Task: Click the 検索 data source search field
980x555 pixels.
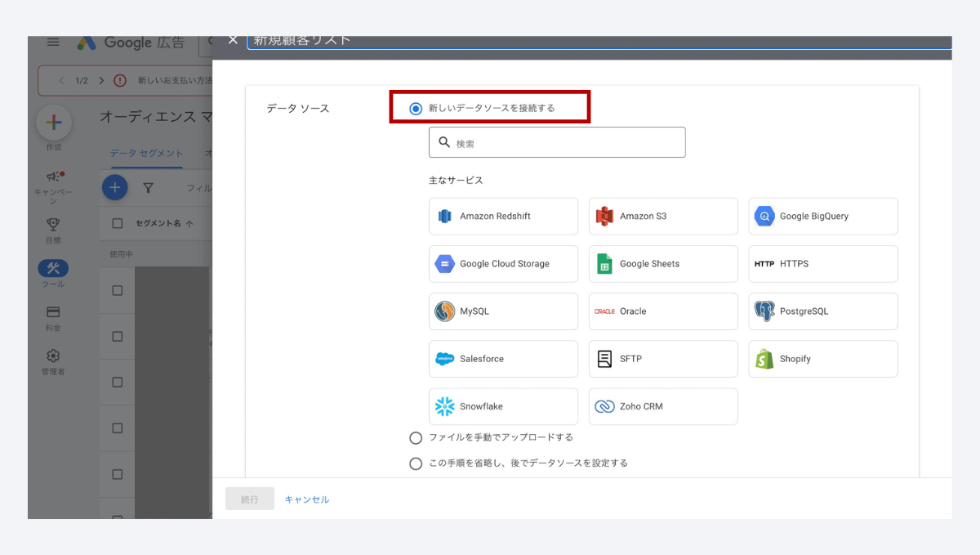Action: [x=557, y=142]
